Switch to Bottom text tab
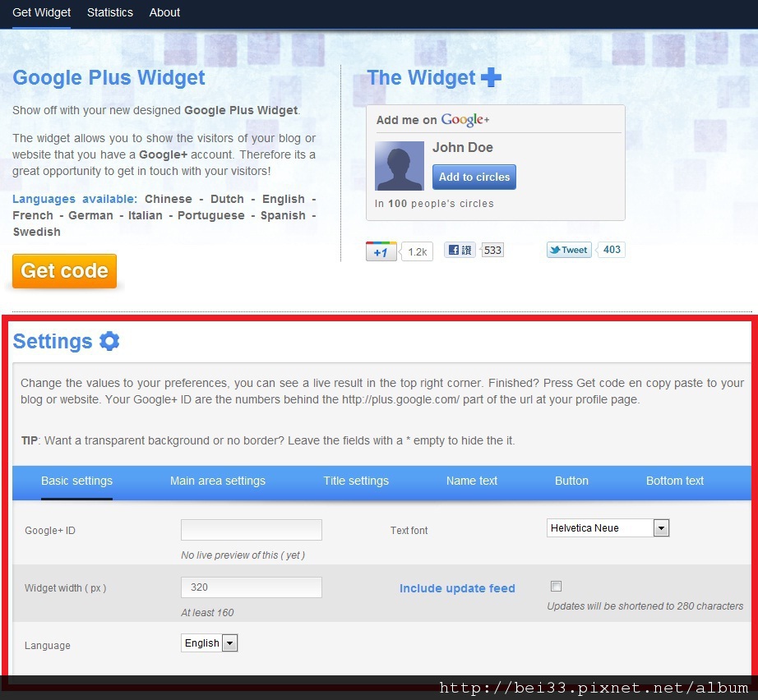Screen dimensions: 758x700 tap(675, 481)
